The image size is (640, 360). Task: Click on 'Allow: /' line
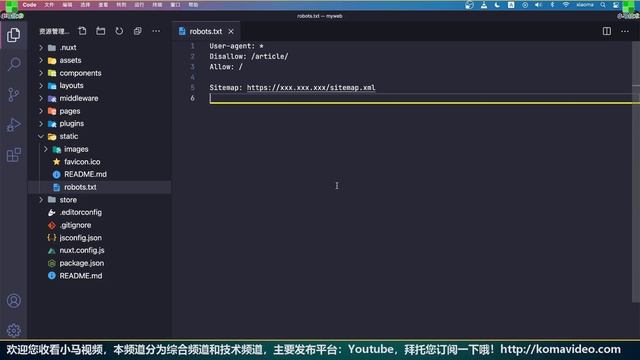pos(226,67)
